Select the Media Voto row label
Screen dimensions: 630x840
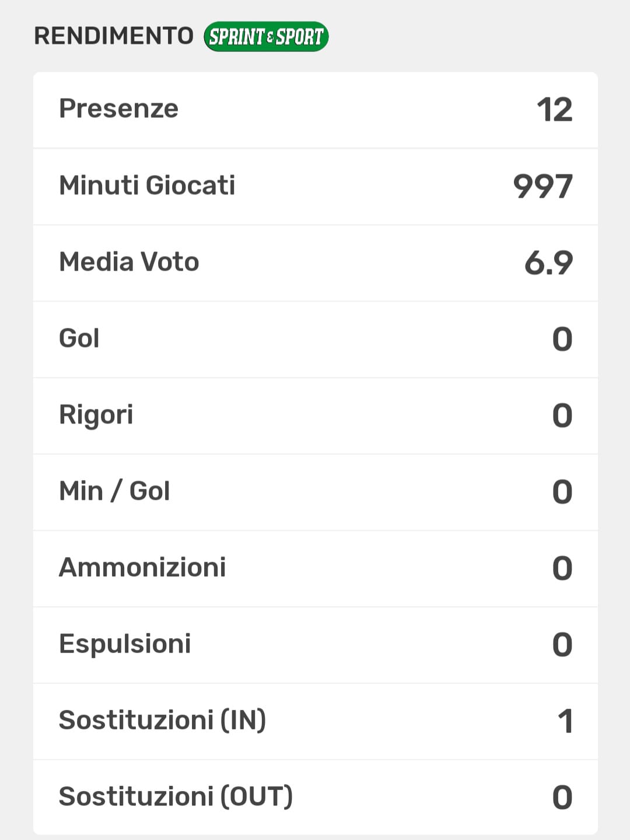coord(129,262)
